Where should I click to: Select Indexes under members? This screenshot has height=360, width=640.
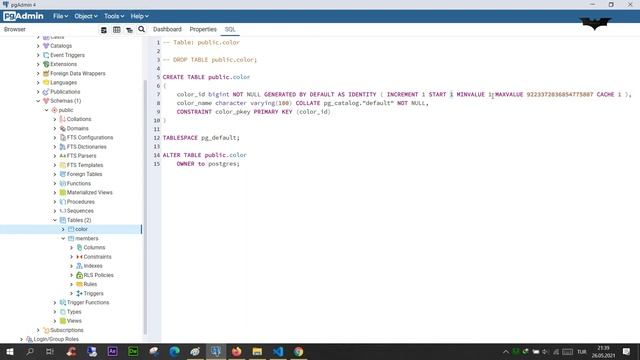(x=93, y=266)
